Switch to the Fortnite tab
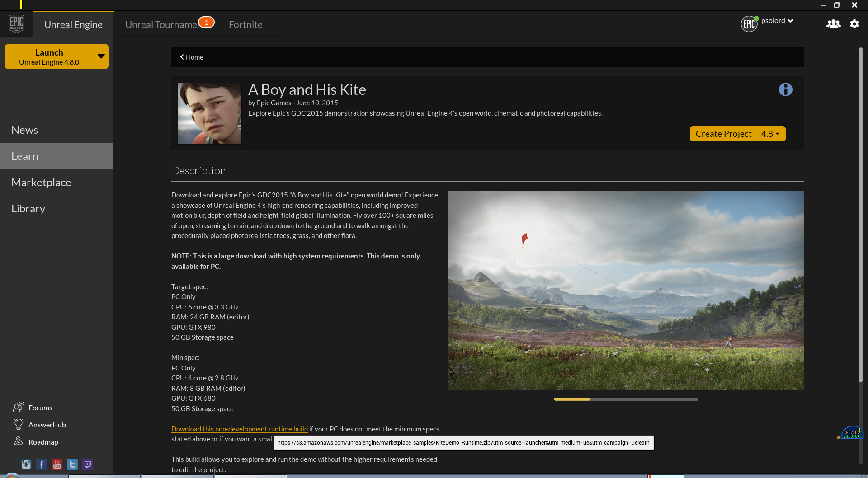 245,24
